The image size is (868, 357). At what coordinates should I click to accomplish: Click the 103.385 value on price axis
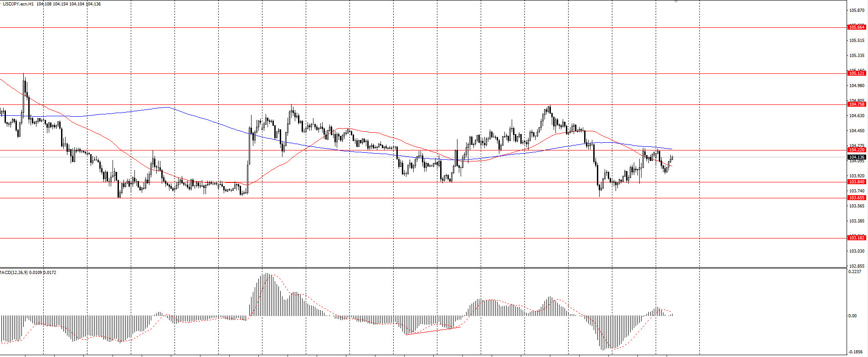coord(857,221)
